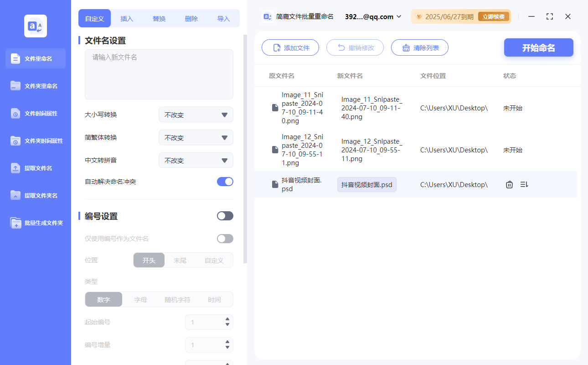Delete the 抖音视频封面.psd row using the trash icon

click(509, 184)
